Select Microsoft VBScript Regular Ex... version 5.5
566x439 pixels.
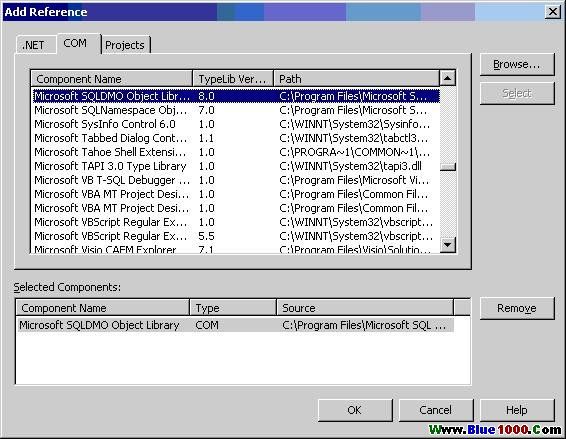(236, 236)
